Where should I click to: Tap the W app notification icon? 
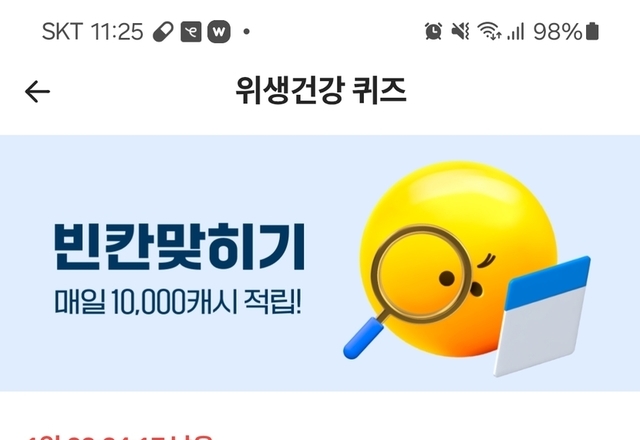click(219, 31)
